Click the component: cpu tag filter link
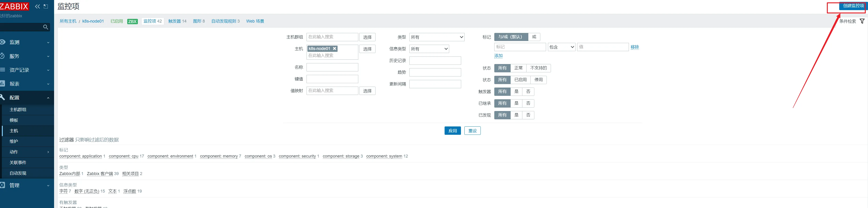 [x=123, y=156]
